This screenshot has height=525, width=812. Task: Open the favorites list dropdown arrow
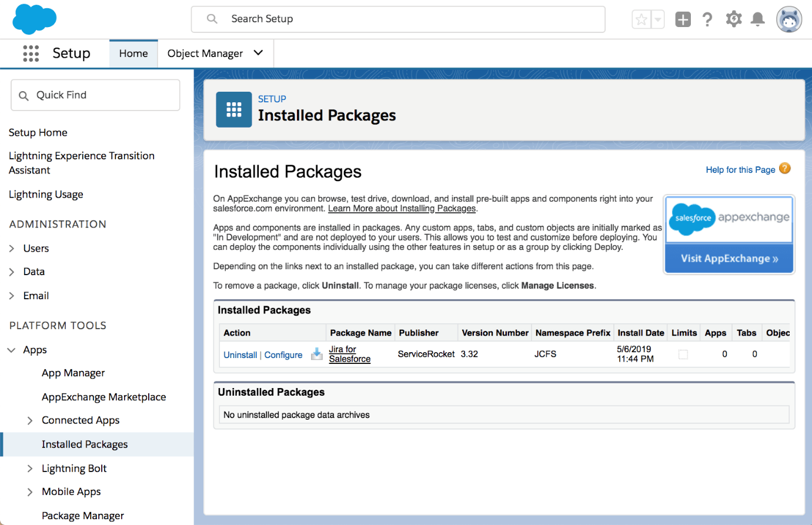(x=658, y=19)
